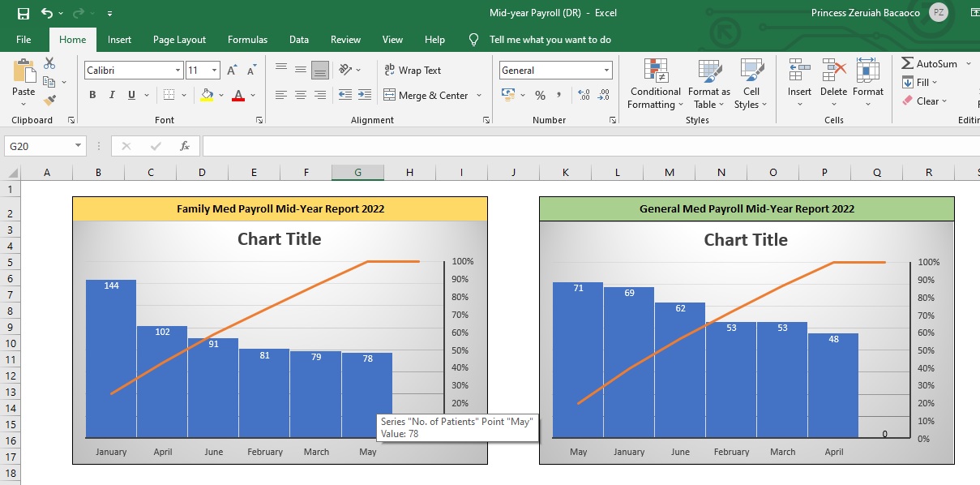Open the View tab
The width and height of the screenshot is (980, 485).
(392, 40)
